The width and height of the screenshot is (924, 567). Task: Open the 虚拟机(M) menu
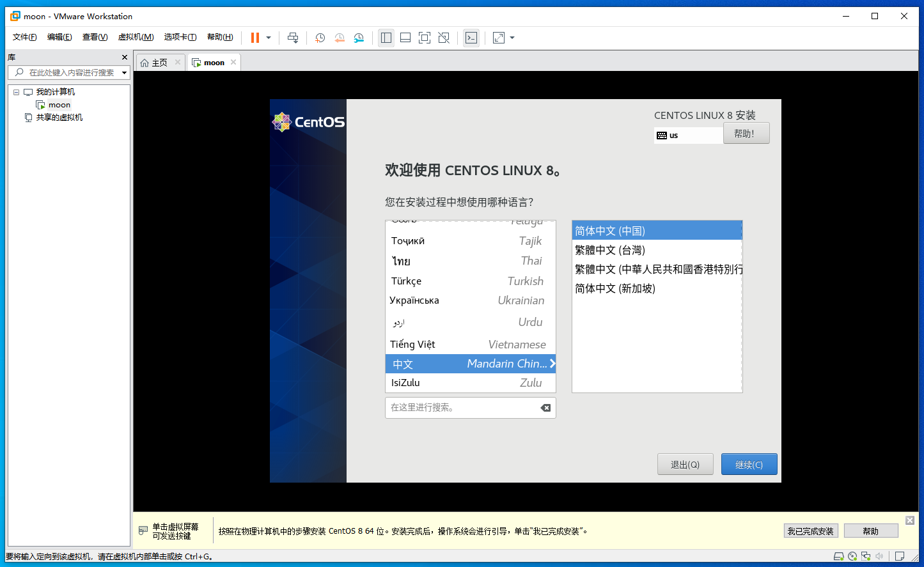coord(136,37)
